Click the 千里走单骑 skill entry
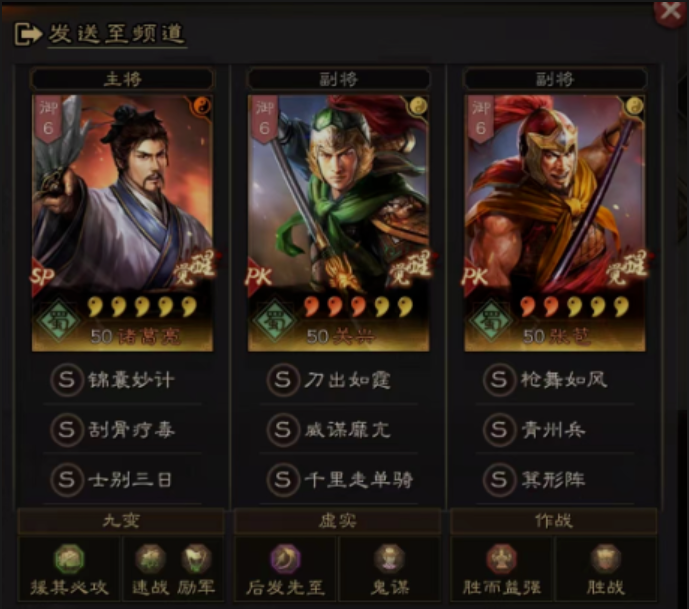This screenshot has width=689, height=609. tap(338, 479)
